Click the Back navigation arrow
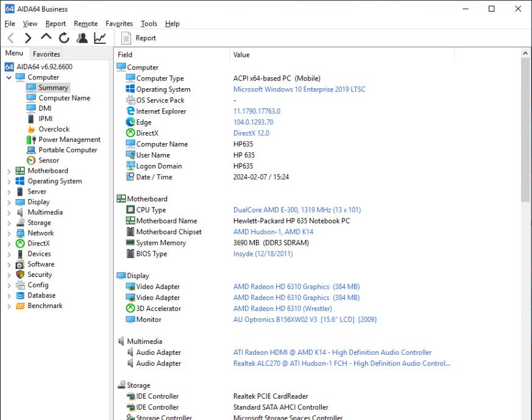This screenshot has width=532, height=420. tap(11, 38)
